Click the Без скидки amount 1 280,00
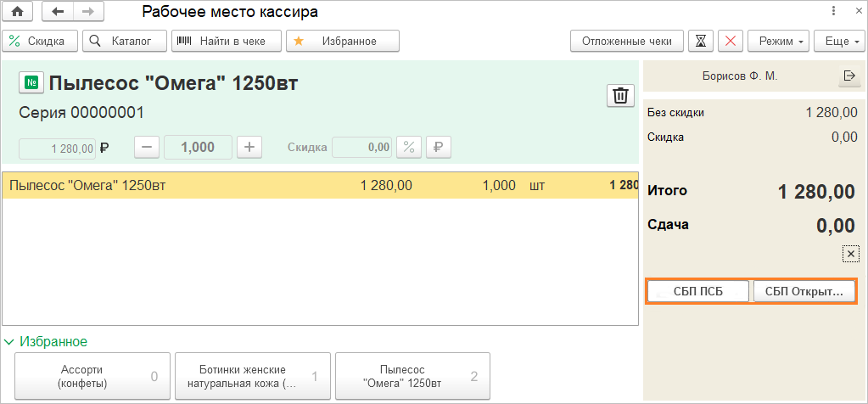Viewport: 868px width, 404px height. pos(832,113)
